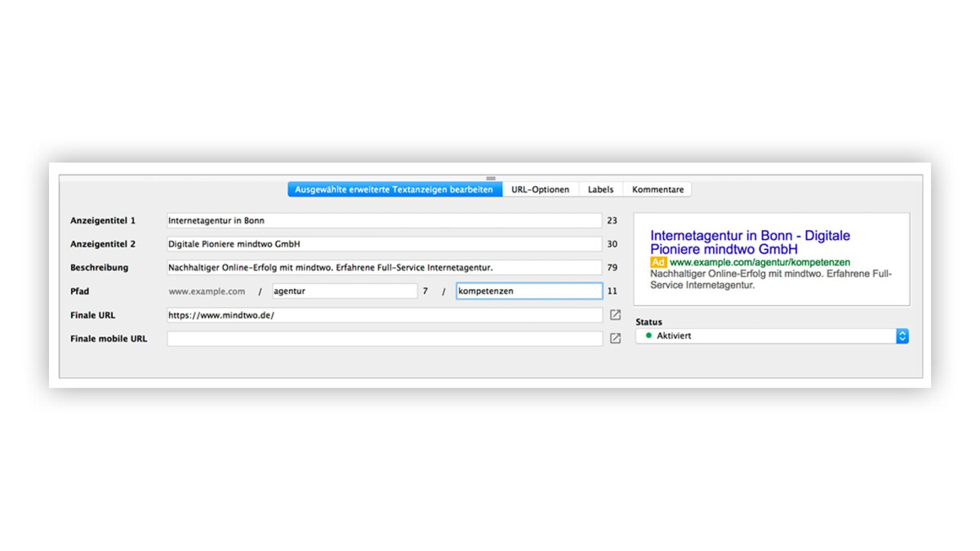Edit the first Pfad field 'agentur'
The image size is (980, 551).
(344, 291)
